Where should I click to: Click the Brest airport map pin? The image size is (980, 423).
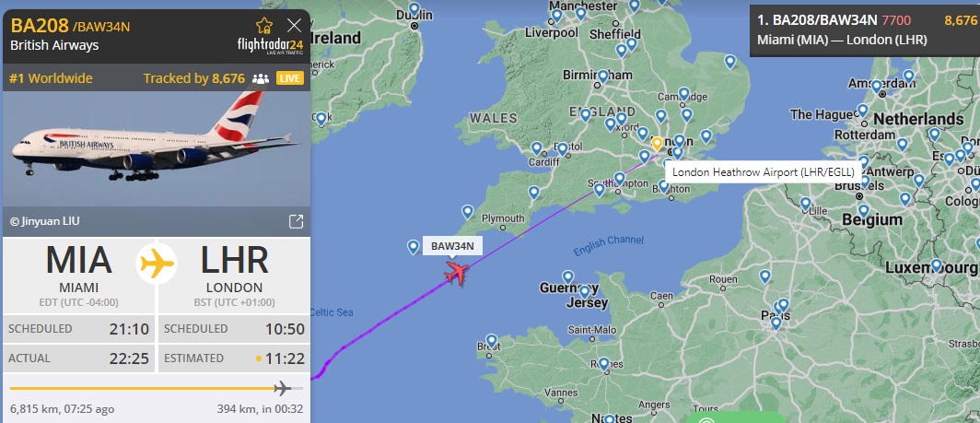tap(491, 341)
